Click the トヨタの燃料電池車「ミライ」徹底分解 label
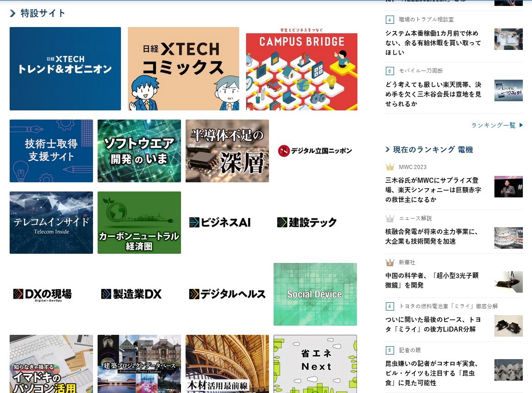This screenshot has width=532, height=393. point(448,306)
